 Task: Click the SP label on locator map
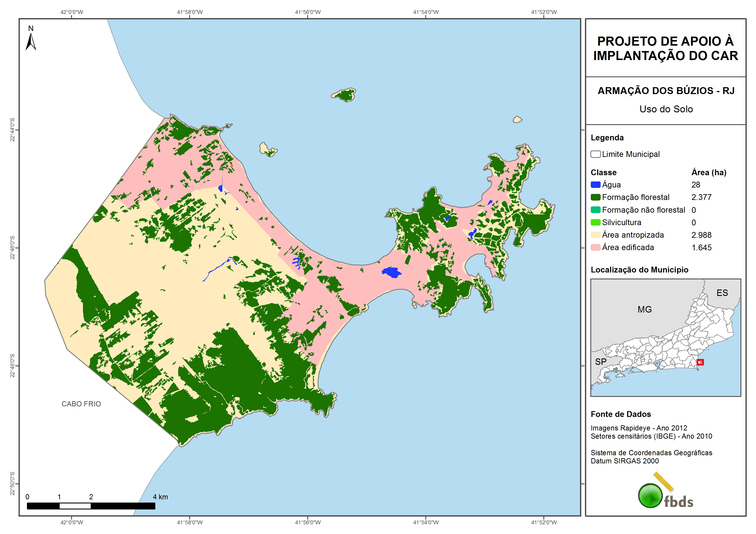click(601, 362)
